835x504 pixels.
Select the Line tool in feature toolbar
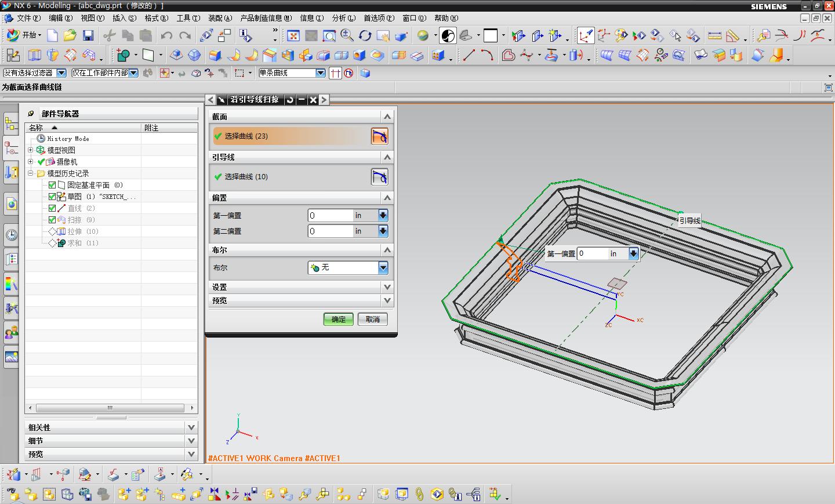pyautogui.click(x=469, y=56)
